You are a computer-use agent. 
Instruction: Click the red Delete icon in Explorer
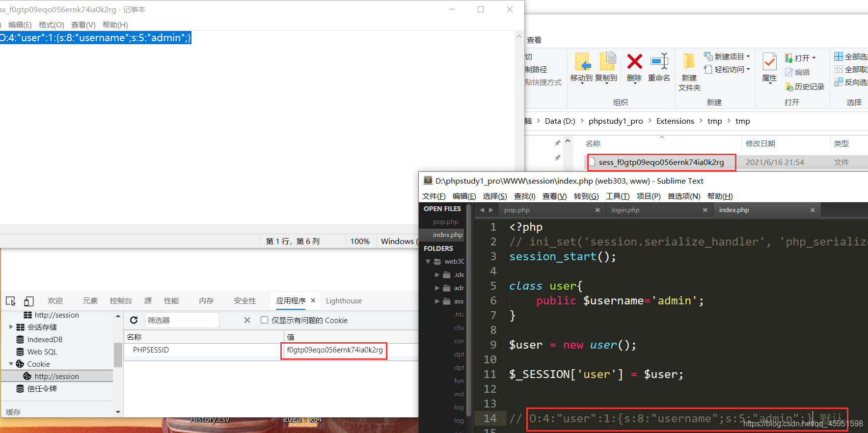coord(634,61)
